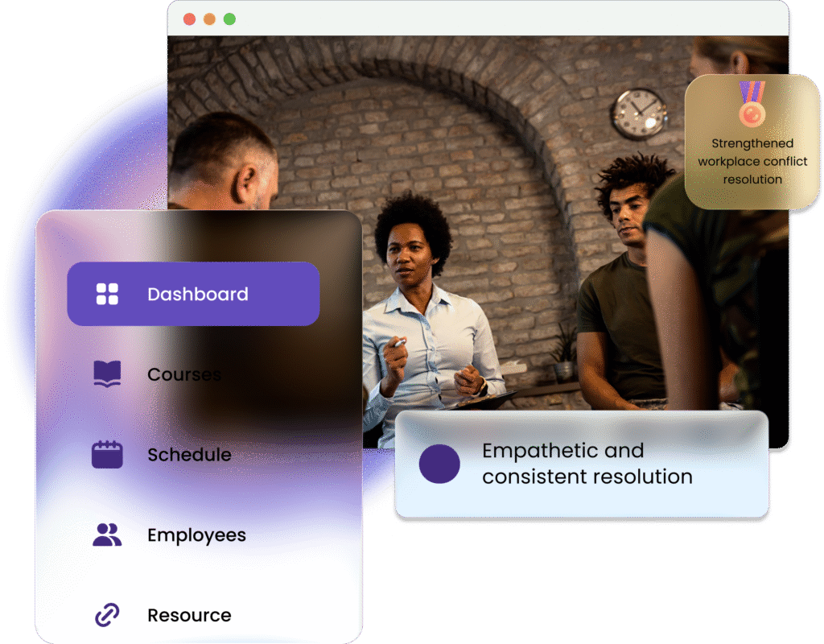The height and width of the screenshot is (644, 824).
Task: Select the Resource text label
Action: pos(189,616)
